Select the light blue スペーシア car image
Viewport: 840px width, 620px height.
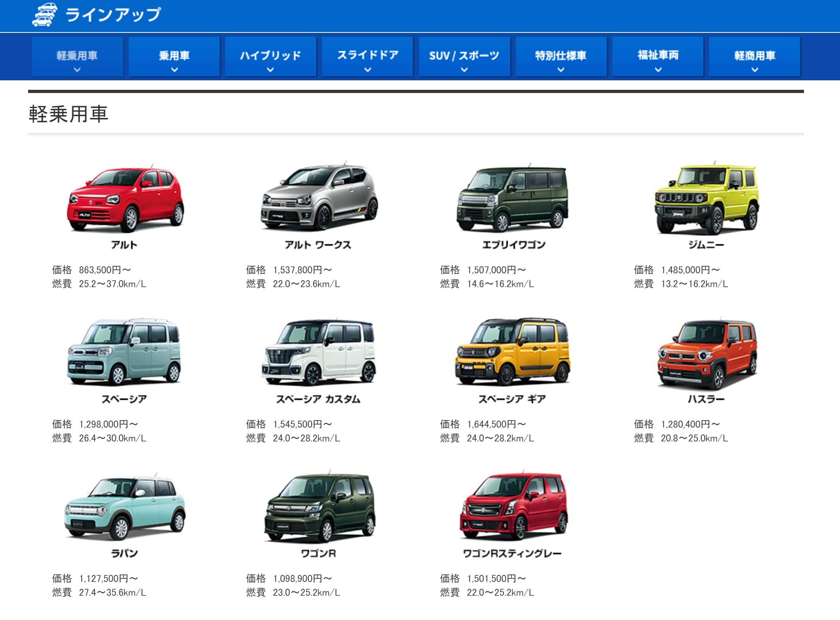[x=124, y=352]
